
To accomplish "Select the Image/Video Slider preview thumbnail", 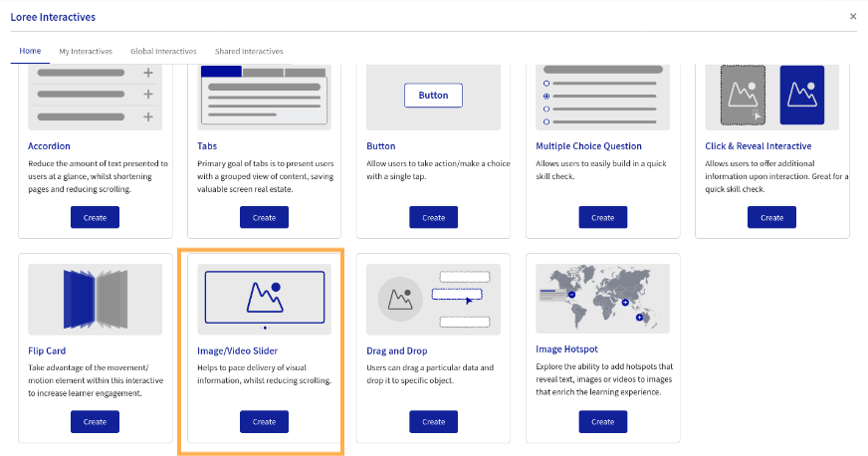I will [264, 300].
